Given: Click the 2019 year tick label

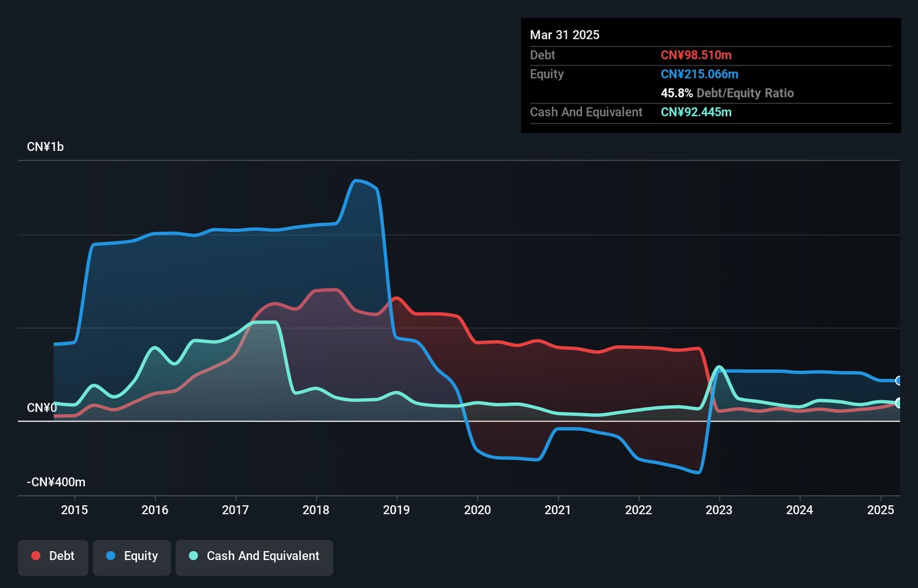Looking at the screenshot, I should pos(397,510).
